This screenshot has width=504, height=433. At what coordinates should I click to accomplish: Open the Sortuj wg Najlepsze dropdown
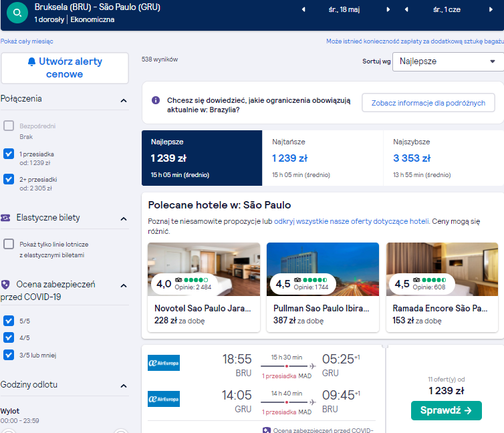pyautogui.click(x=448, y=61)
